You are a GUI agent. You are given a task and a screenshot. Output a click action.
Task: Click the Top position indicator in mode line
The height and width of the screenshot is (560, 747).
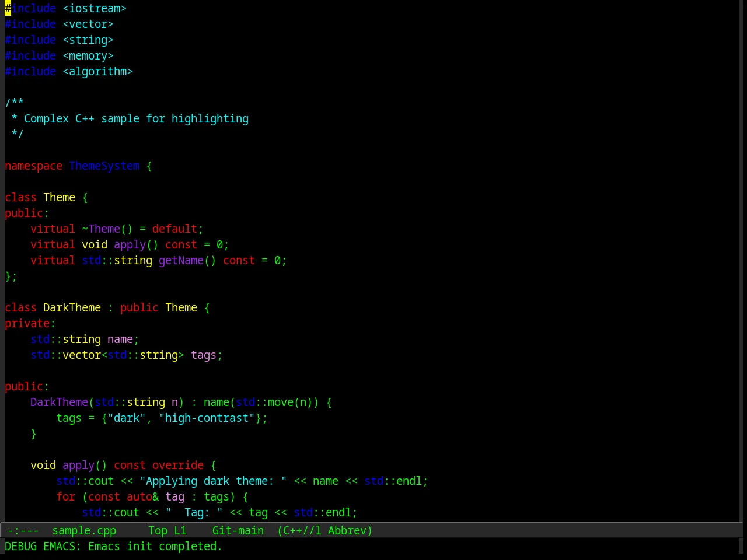pyautogui.click(x=158, y=530)
